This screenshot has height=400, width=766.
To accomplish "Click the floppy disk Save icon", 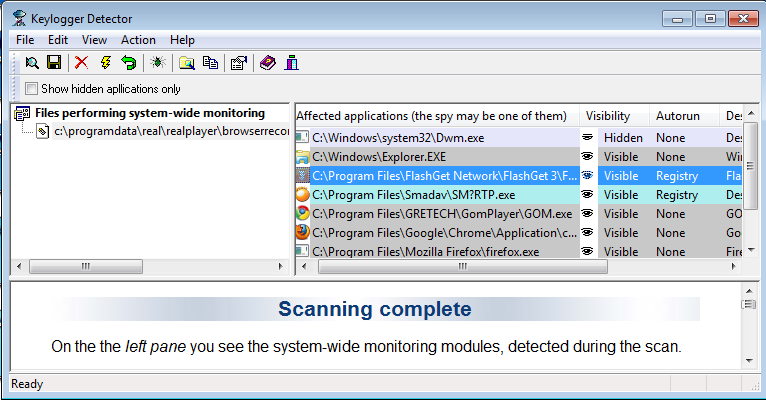I will 54,63.
